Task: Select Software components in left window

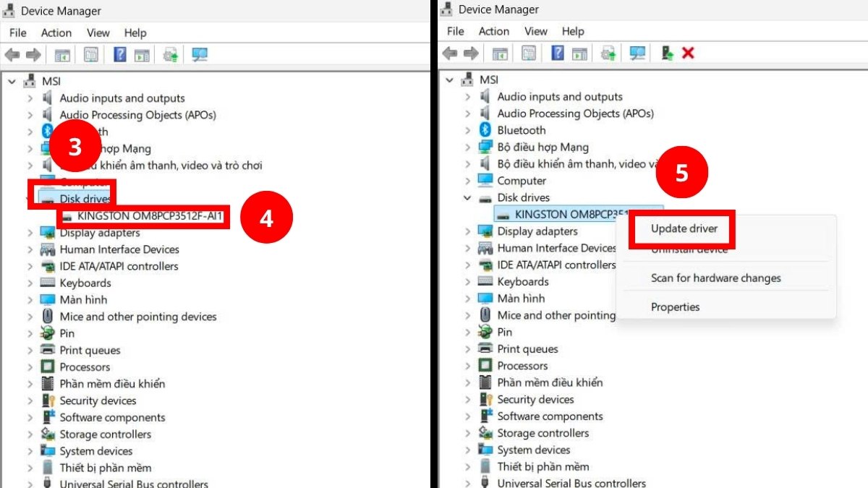Action: click(112, 417)
